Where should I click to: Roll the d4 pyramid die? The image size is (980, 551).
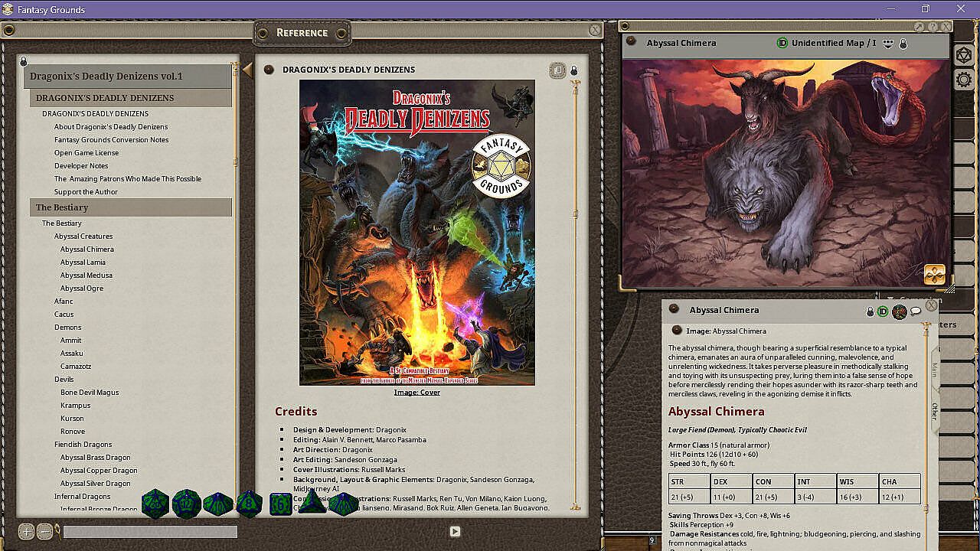coord(312,504)
